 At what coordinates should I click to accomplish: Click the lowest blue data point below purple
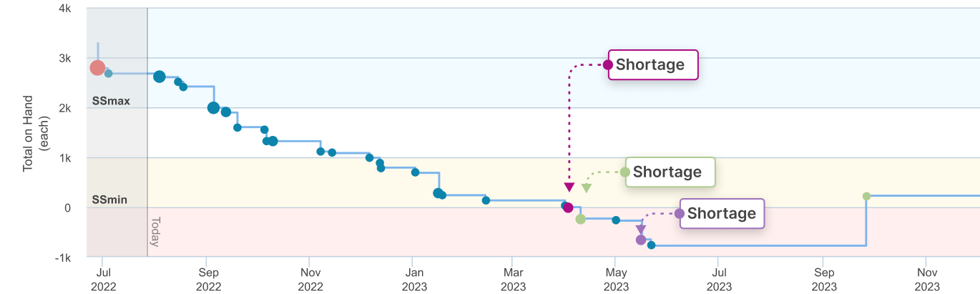pyautogui.click(x=651, y=245)
